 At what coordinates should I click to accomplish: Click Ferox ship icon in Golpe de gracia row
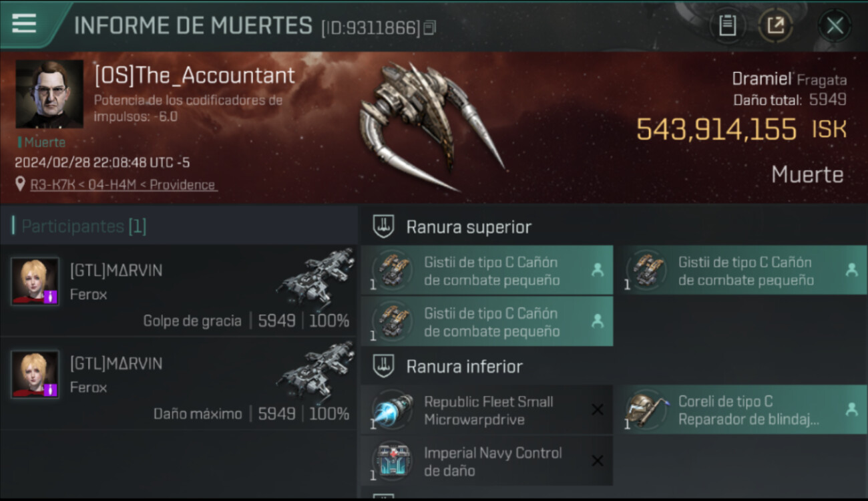coord(315,279)
